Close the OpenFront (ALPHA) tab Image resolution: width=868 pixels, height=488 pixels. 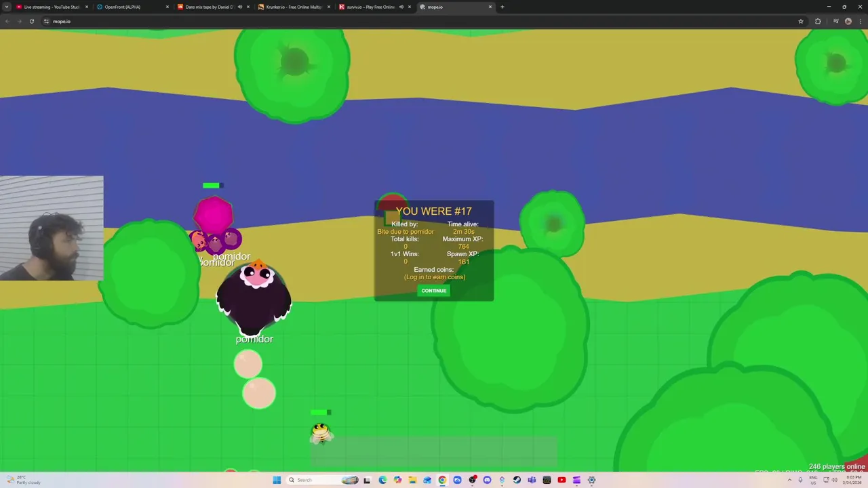(167, 7)
